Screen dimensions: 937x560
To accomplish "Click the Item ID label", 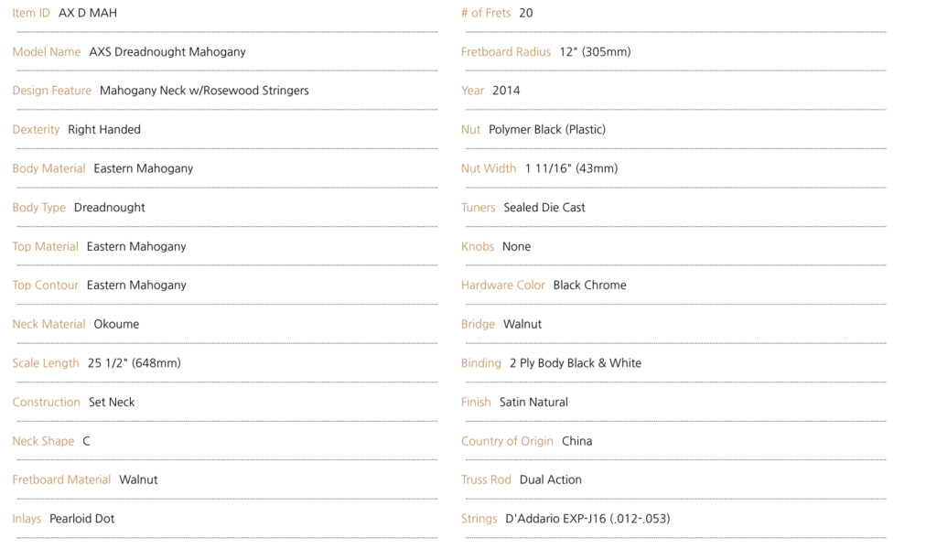I will 31,14.
